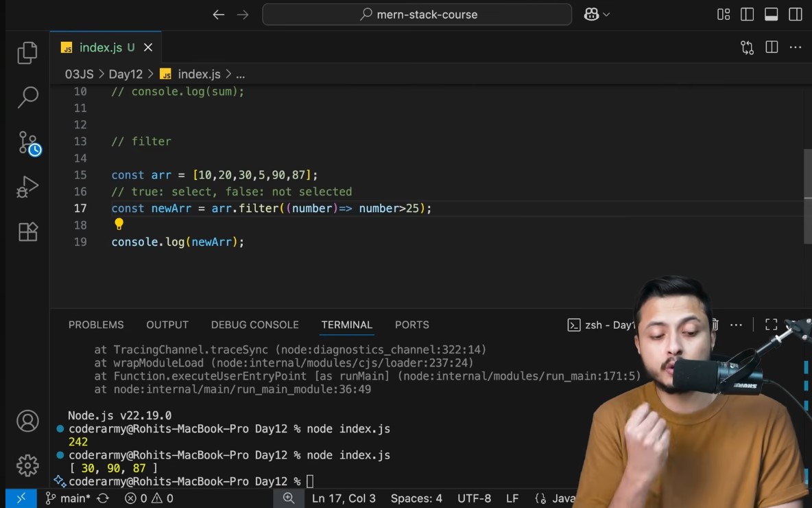Open editor More Actions ellipsis
Image resolution: width=812 pixels, height=508 pixels.
click(796, 47)
